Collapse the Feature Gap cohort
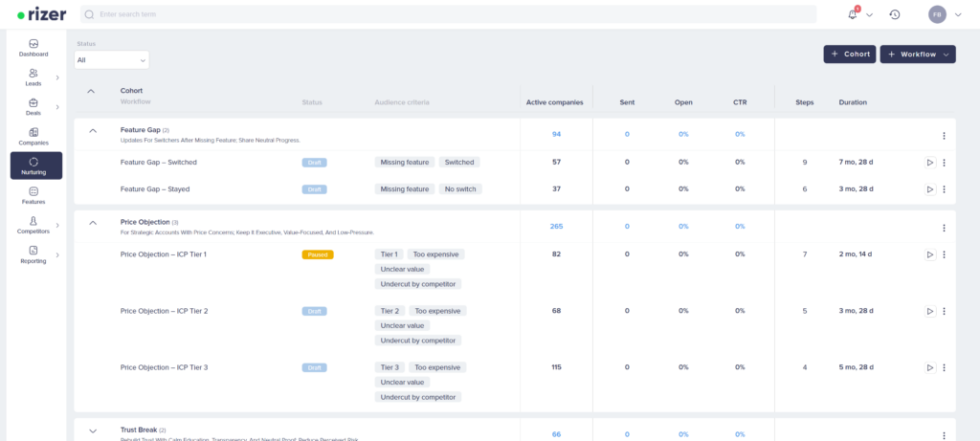Screen dimensions: 980x441 point(93,130)
